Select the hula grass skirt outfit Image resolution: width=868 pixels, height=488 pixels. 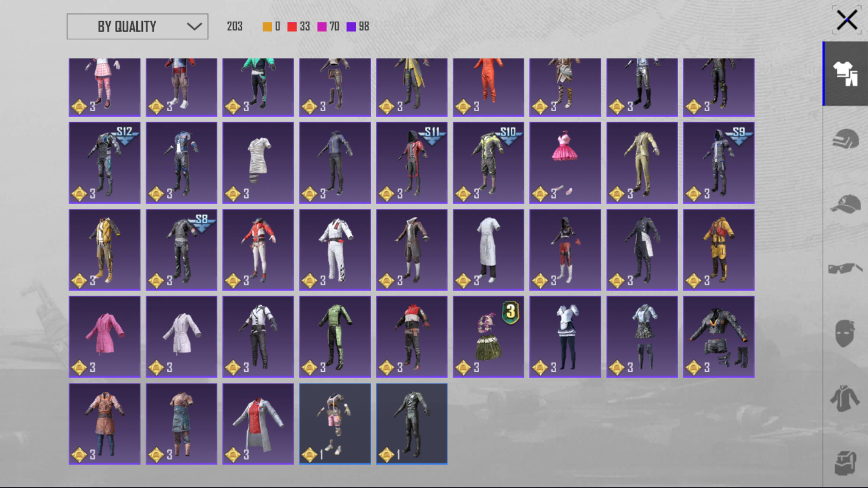tap(488, 337)
